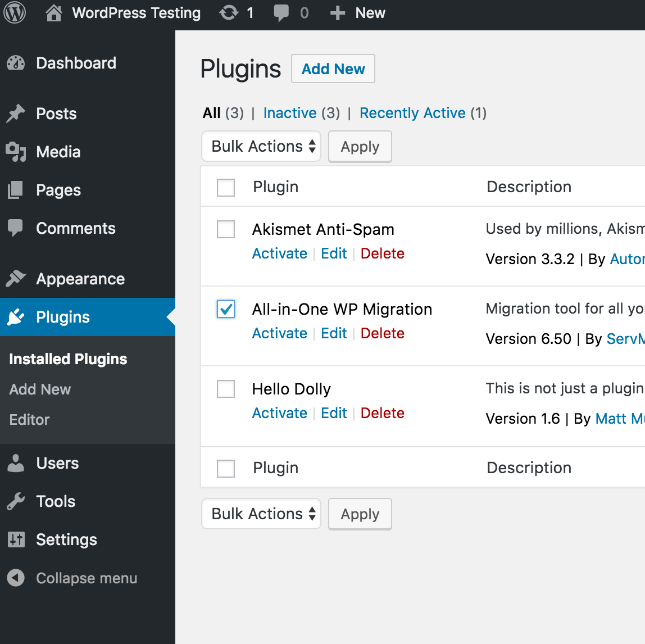This screenshot has height=644, width=645.
Task: Open the Matt Mullenweg author link
Action: click(x=620, y=419)
